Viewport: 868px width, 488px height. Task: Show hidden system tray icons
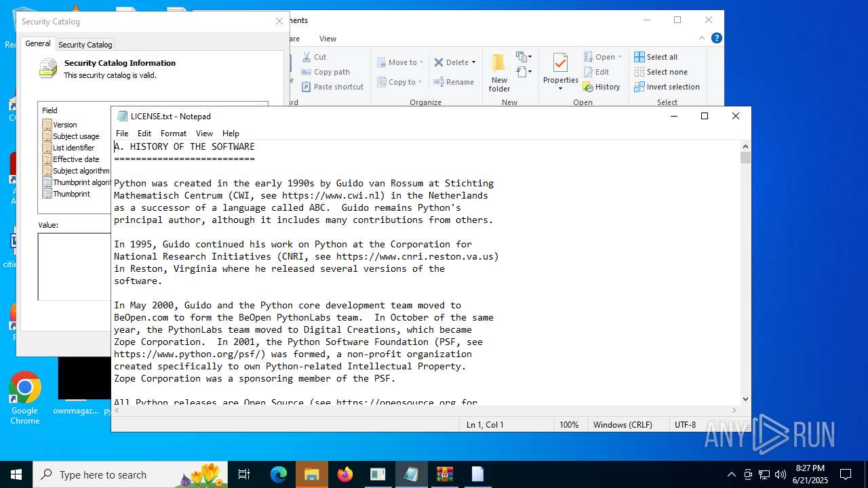click(731, 474)
